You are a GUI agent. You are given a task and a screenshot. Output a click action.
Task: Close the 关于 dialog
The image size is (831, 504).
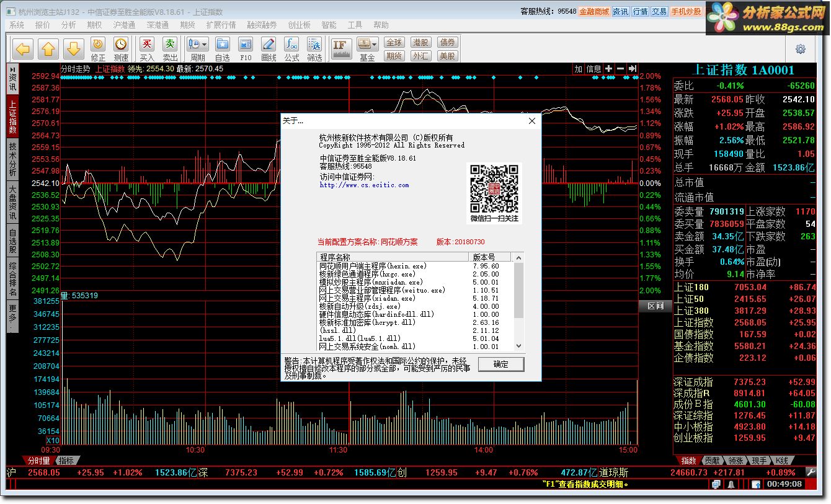[531, 121]
